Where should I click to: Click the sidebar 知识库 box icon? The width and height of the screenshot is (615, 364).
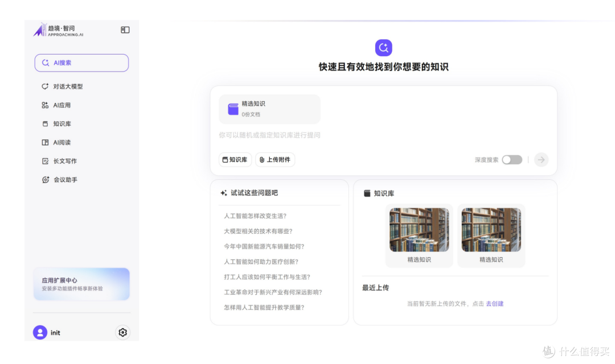(45, 124)
